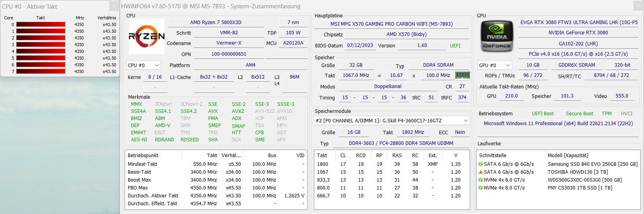Click the green memory module chip icon

[x=462, y=75]
